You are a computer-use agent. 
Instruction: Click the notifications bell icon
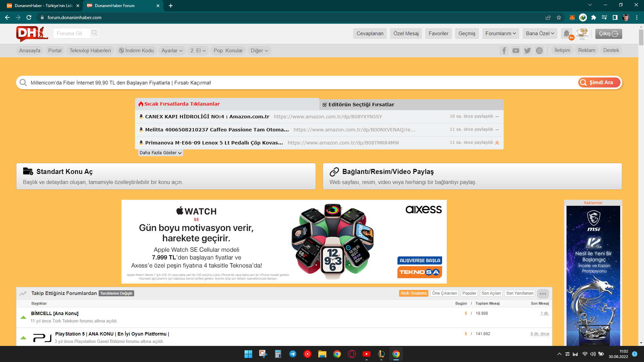coord(566,33)
